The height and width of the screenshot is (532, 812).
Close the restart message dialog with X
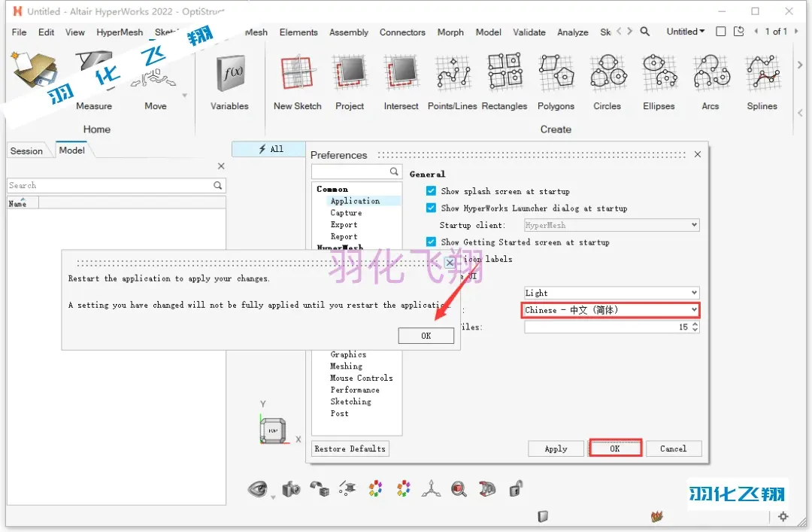450,263
